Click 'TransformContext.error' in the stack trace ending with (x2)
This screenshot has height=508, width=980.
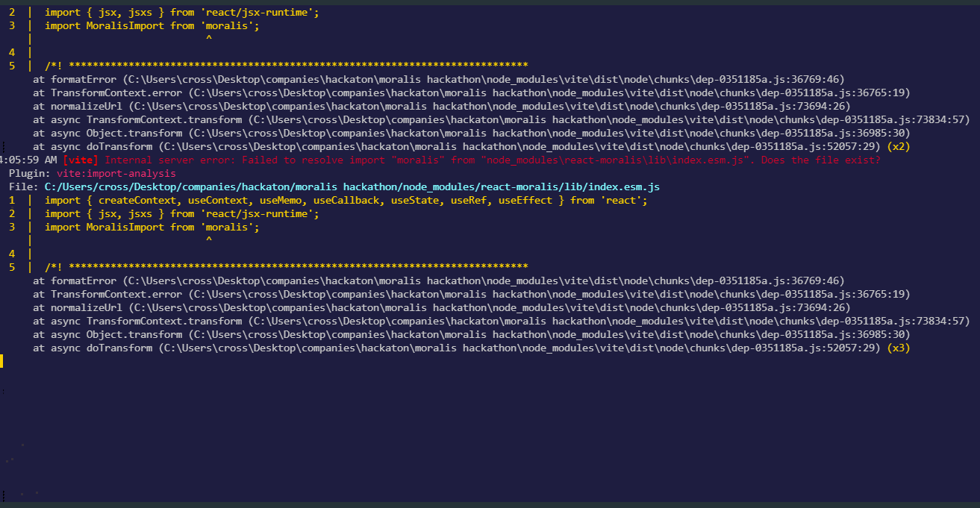pyautogui.click(x=116, y=92)
